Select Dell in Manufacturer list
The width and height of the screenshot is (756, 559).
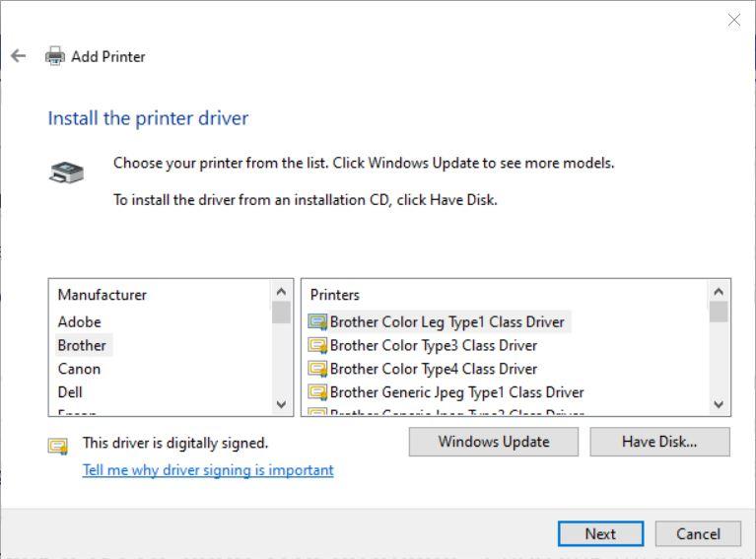[x=70, y=392]
